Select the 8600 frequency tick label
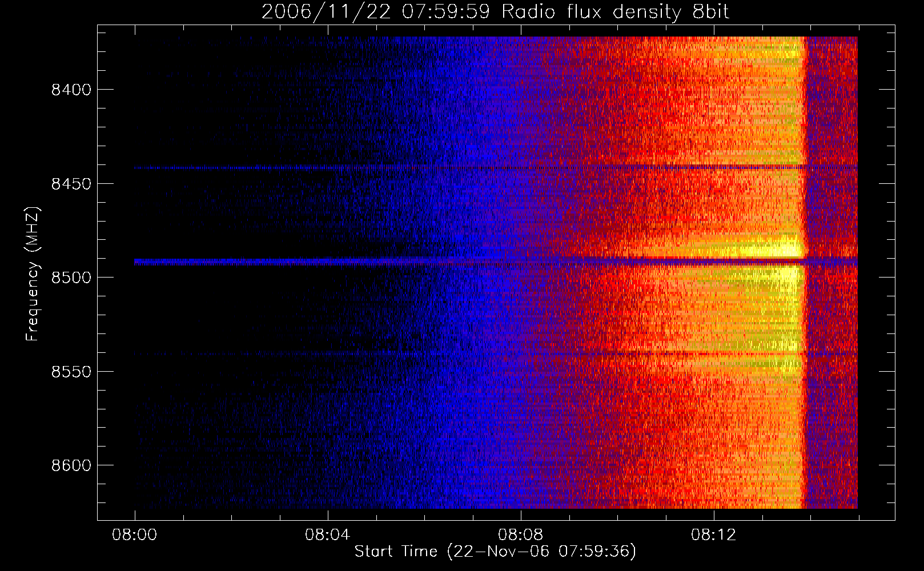Screen dimensions: 924x571 click(71, 465)
